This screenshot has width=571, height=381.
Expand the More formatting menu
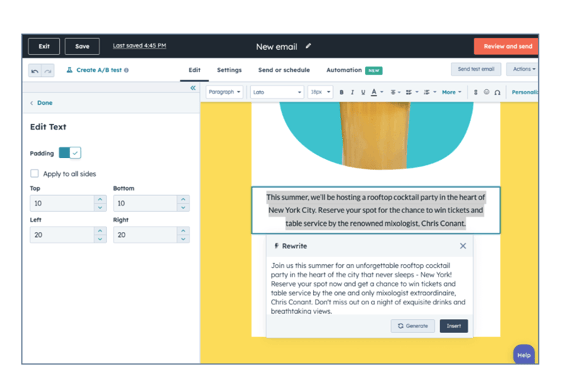tap(452, 92)
